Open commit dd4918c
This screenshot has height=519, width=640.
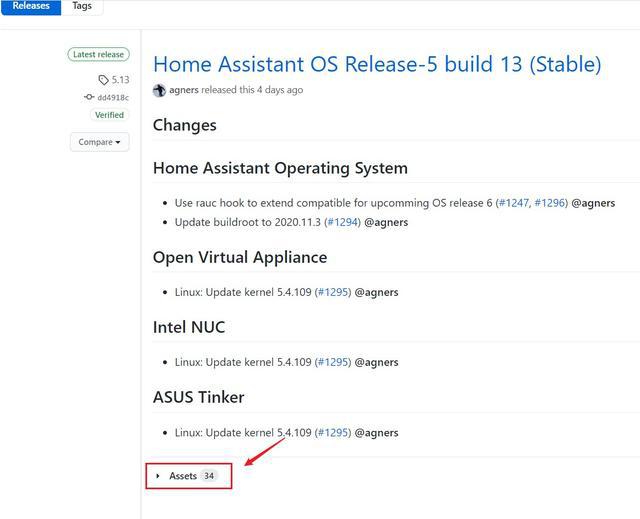113,98
